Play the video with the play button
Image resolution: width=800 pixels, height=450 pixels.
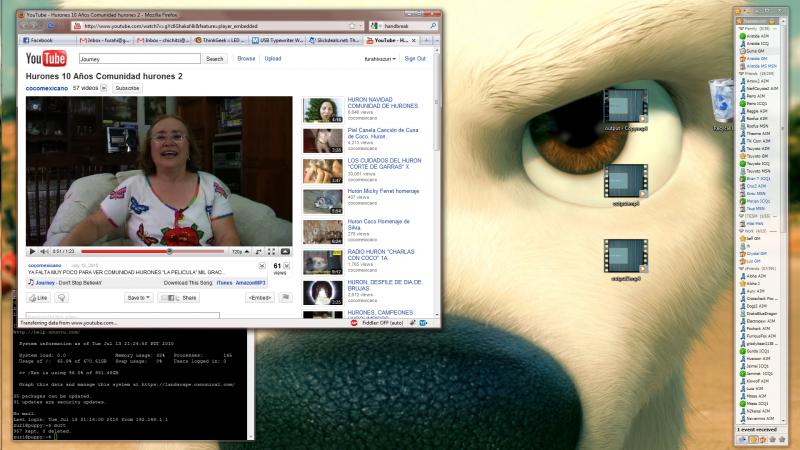click(32, 251)
